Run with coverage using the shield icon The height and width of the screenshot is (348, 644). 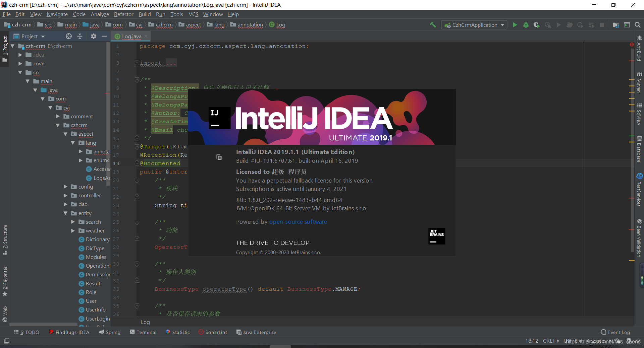point(536,25)
